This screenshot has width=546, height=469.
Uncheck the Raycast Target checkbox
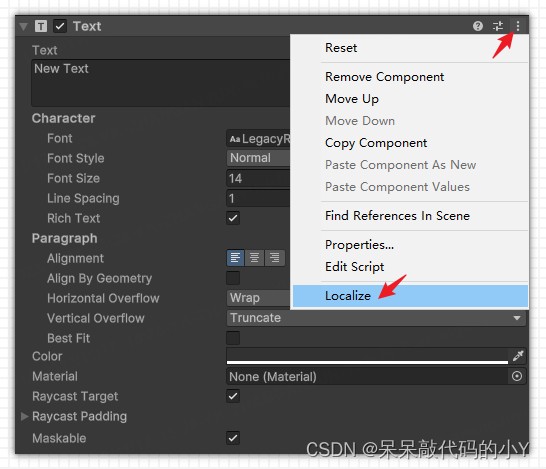[x=233, y=396]
